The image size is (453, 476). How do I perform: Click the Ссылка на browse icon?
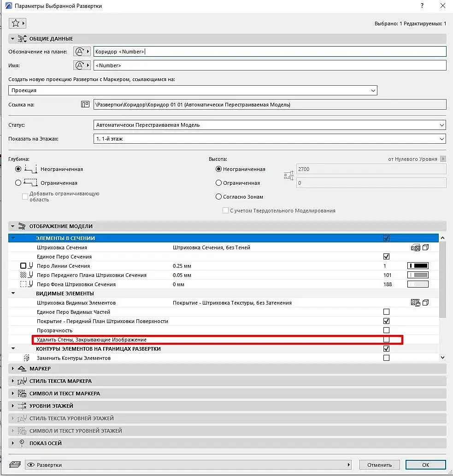85,105
